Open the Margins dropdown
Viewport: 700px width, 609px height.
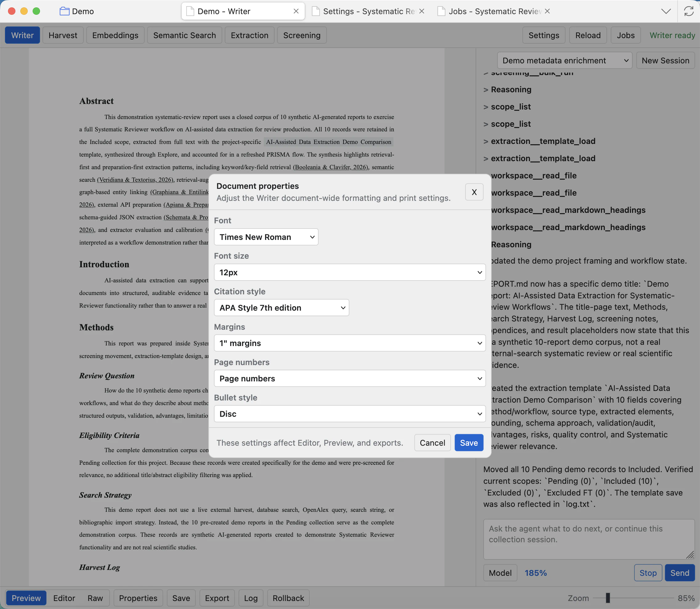pos(350,343)
